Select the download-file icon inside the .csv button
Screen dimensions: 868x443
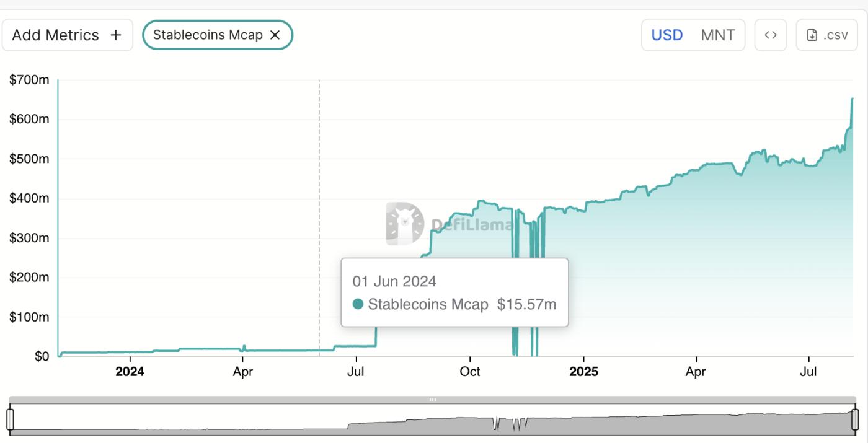[x=813, y=34]
